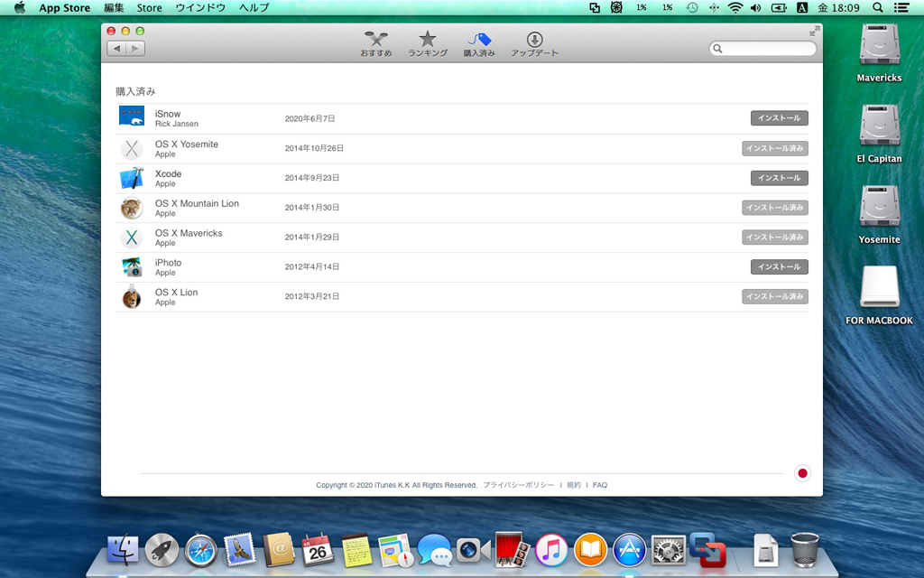This screenshot has height=578, width=924.
Task: Click インストール済み button for OS X Lion
Action: click(x=775, y=296)
